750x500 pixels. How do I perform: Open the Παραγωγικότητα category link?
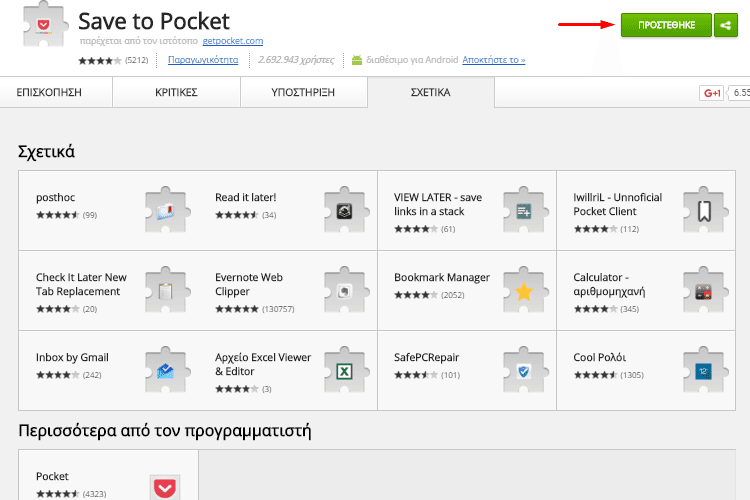point(203,60)
